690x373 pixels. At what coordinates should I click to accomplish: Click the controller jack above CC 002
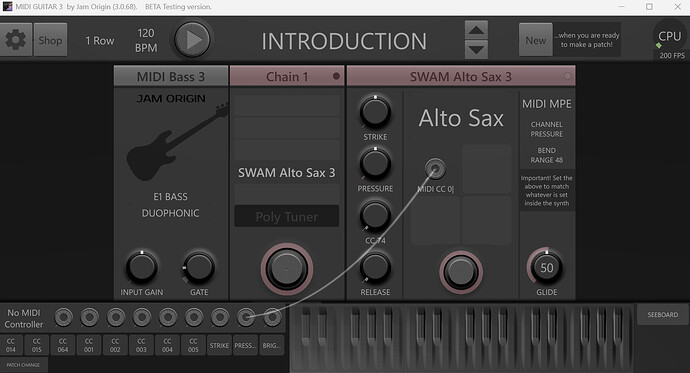tap(116, 317)
